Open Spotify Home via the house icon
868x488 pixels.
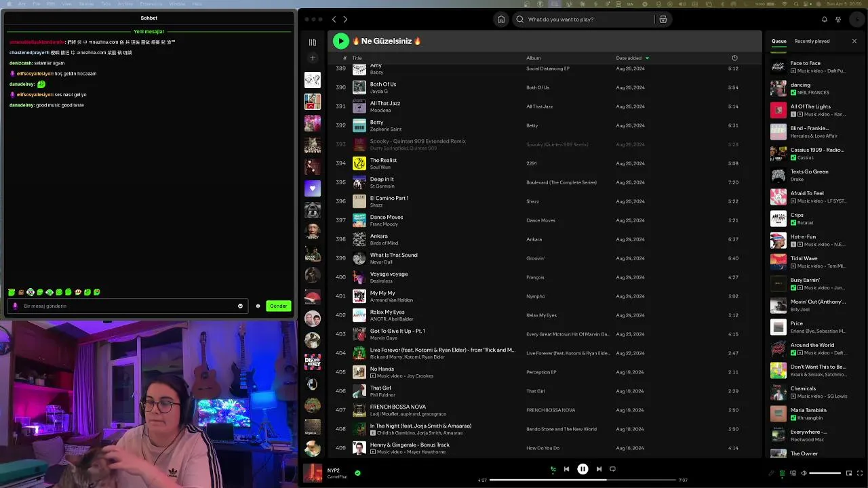[x=501, y=19]
